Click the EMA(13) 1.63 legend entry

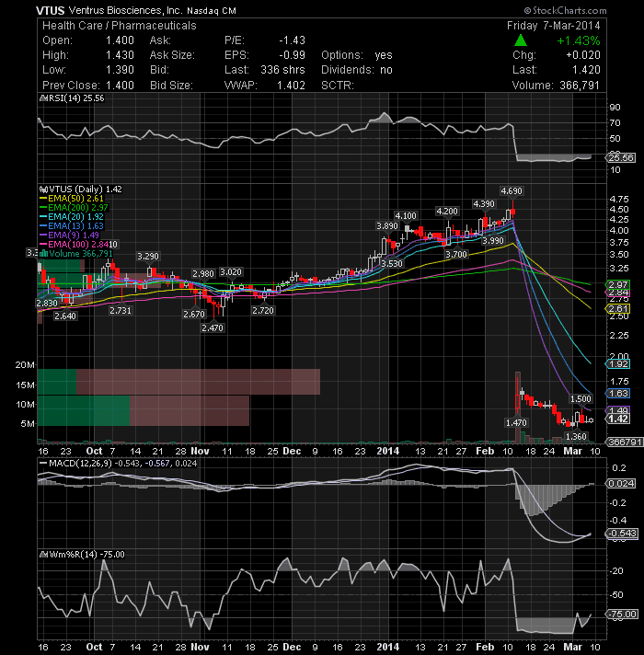pos(72,226)
